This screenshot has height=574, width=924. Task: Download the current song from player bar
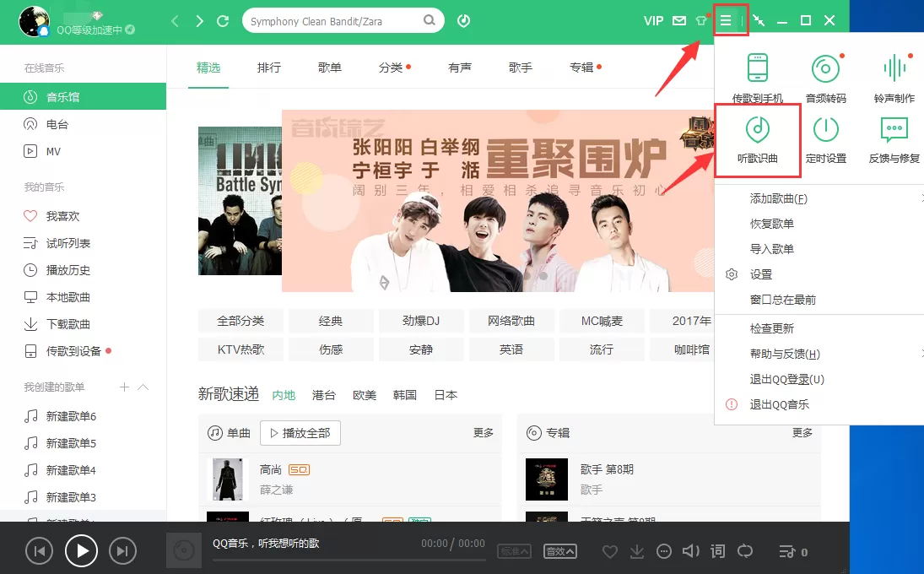point(637,551)
